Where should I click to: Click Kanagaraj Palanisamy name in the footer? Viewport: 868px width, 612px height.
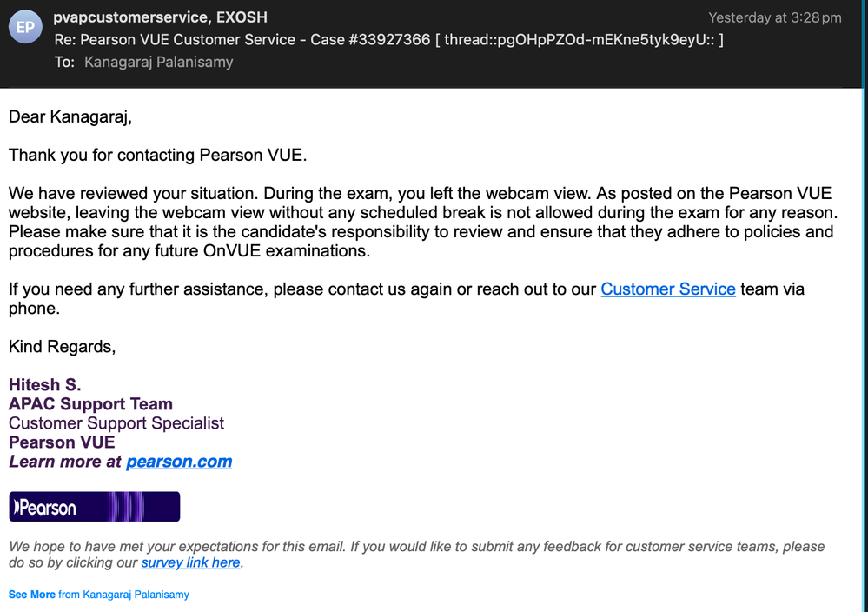(136, 595)
